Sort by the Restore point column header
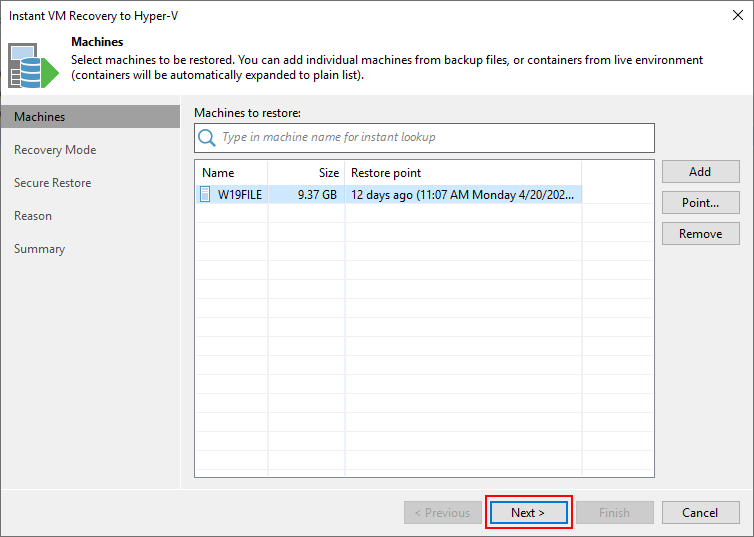Image resolution: width=754 pixels, height=537 pixels. [x=463, y=173]
